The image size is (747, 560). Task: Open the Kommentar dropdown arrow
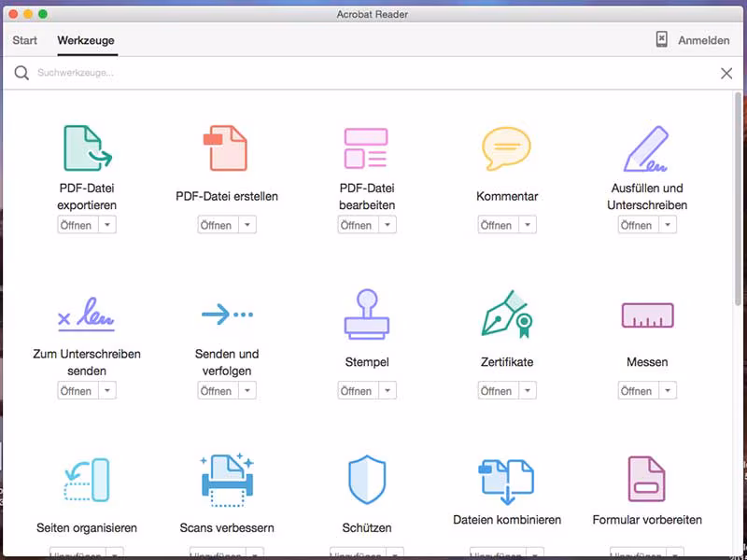[528, 225]
